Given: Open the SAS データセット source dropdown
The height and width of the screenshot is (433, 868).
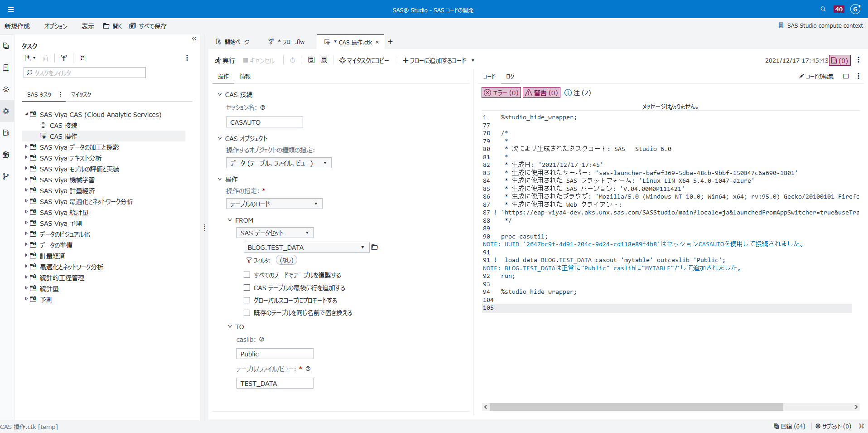Looking at the screenshot, I should [275, 233].
